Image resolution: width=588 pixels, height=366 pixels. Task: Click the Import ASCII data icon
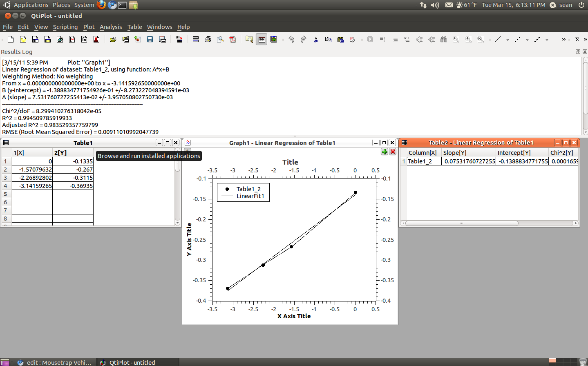179,39
